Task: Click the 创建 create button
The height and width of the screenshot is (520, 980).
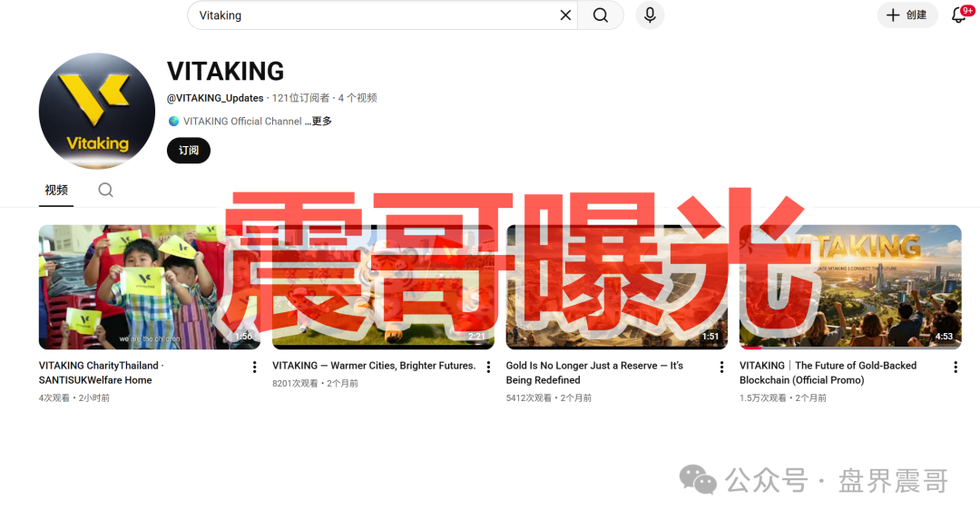Action: point(906,15)
